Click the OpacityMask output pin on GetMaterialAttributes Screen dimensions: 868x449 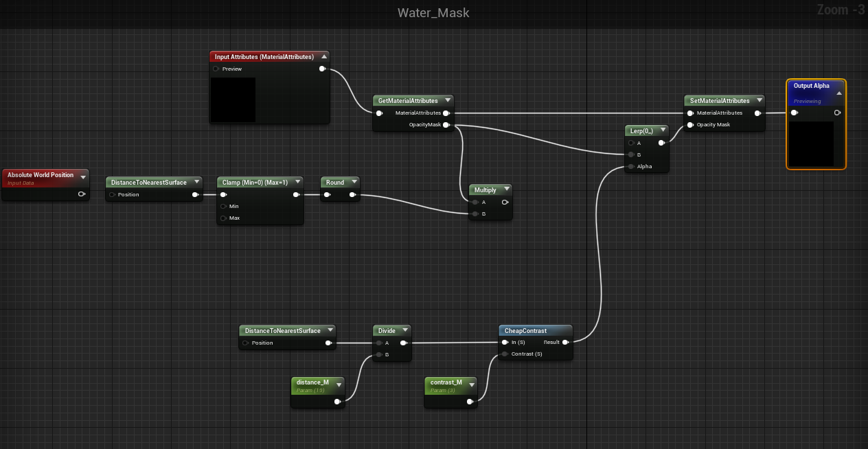point(446,125)
